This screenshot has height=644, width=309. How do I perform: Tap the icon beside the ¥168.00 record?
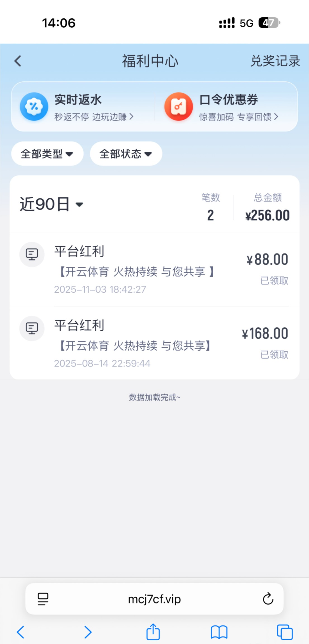(32, 328)
